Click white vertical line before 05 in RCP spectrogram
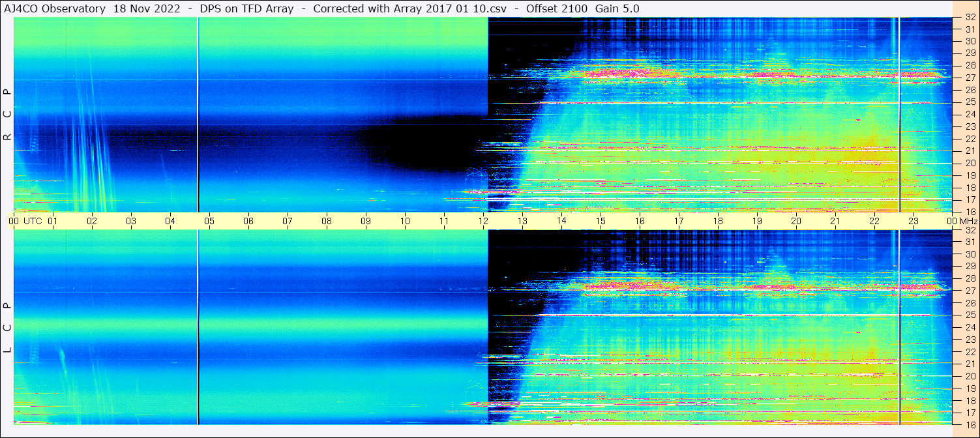This screenshot has width=980, height=438. pos(198,115)
